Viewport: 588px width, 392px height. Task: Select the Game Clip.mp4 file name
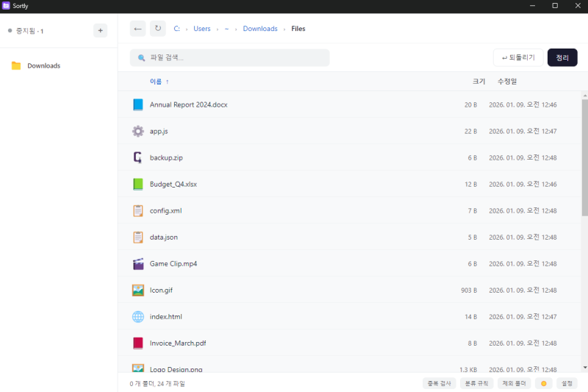click(x=173, y=264)
